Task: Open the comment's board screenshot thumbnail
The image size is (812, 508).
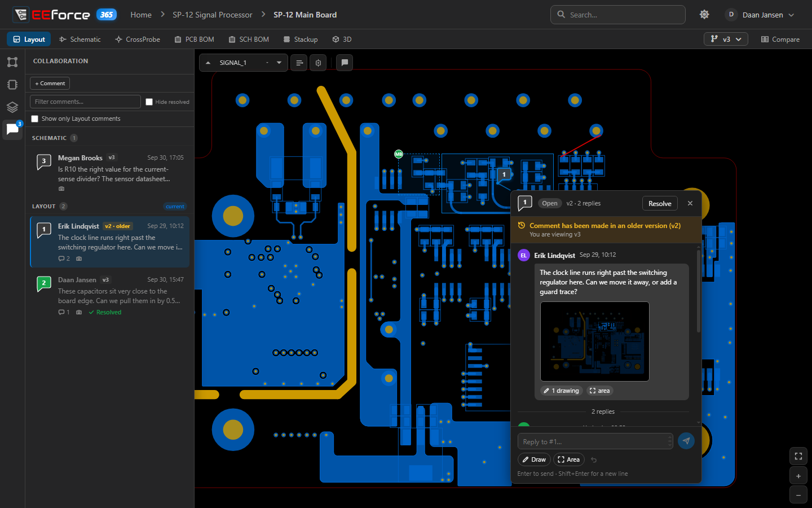Action: [x=595, y=341]
